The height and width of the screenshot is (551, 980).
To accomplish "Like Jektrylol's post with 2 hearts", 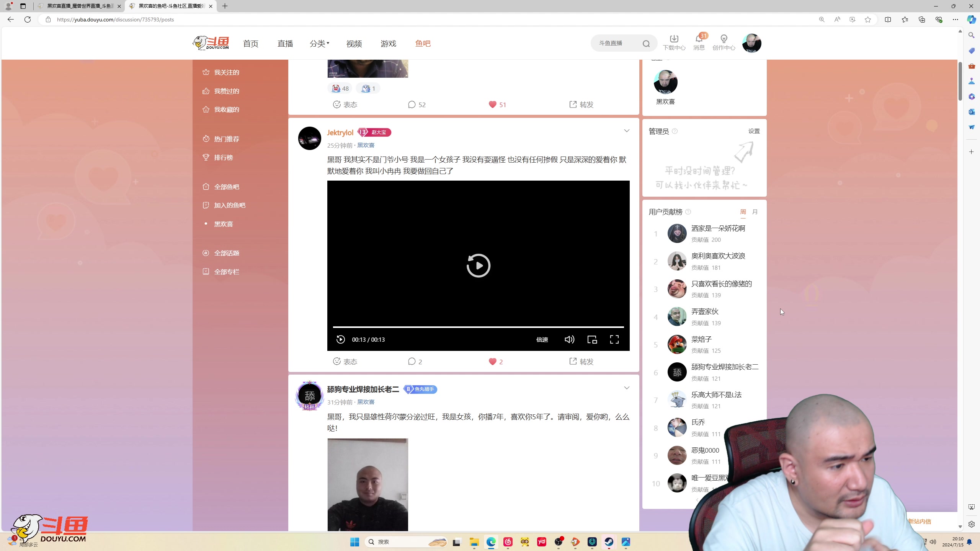I will (x=496, y=362).
